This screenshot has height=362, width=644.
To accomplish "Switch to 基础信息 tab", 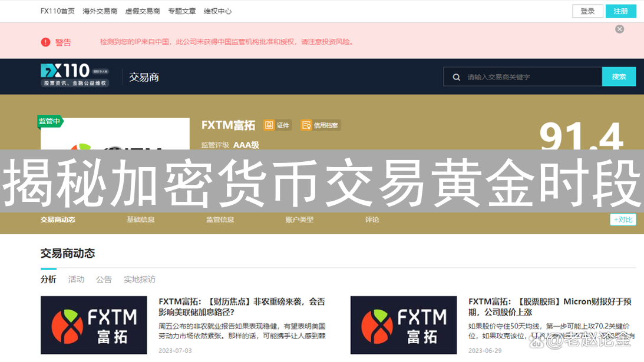I will click(x=140, y=220).
